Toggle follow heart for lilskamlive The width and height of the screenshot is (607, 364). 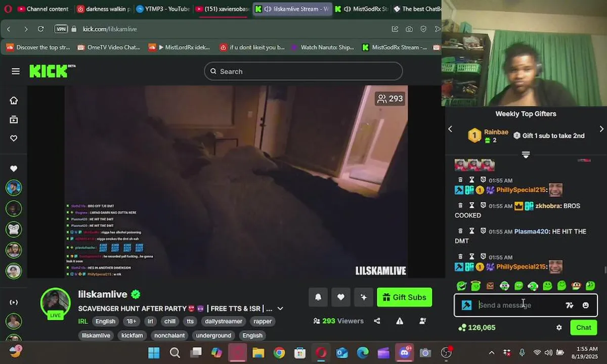[x=341, y=297]
